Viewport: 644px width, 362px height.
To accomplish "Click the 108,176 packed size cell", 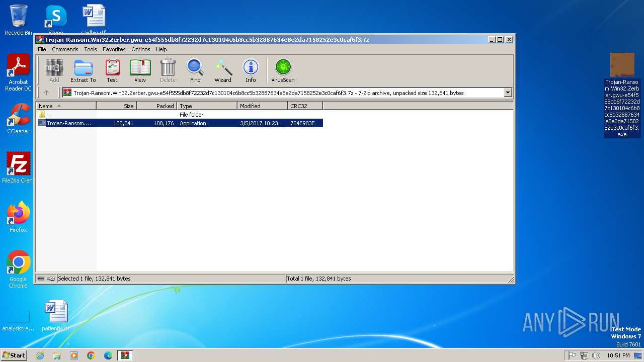I will click(164, 123).
